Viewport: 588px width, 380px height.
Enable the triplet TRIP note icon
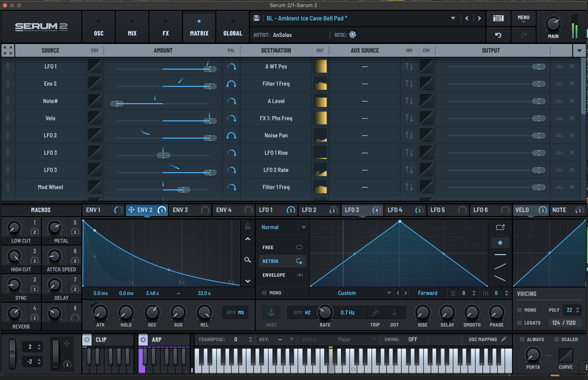[375, 312]
